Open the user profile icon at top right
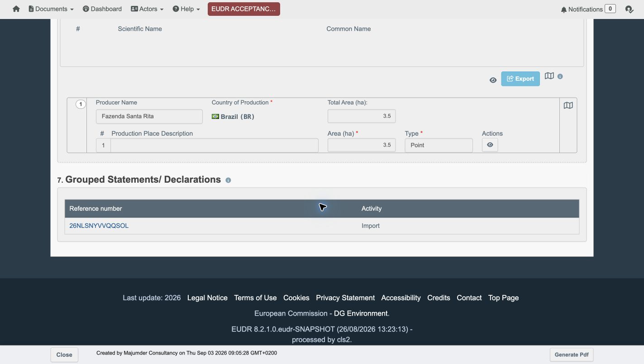 coord(629,9)
